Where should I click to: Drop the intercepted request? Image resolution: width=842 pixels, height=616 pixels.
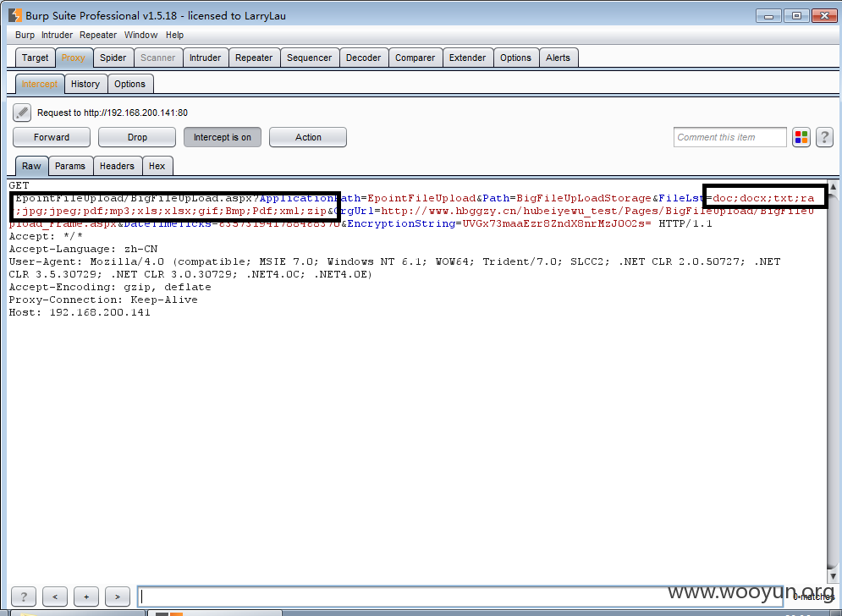pos(137,137)
